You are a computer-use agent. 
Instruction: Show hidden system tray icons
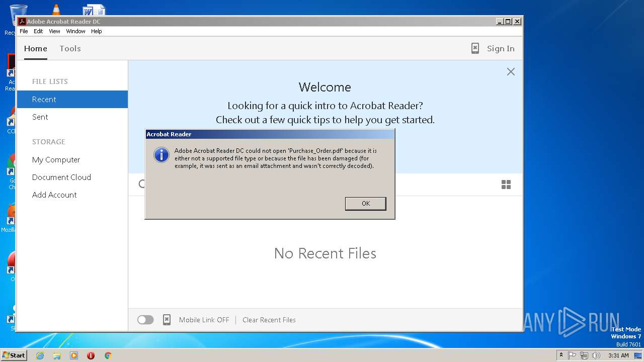[x=561, y=355]
